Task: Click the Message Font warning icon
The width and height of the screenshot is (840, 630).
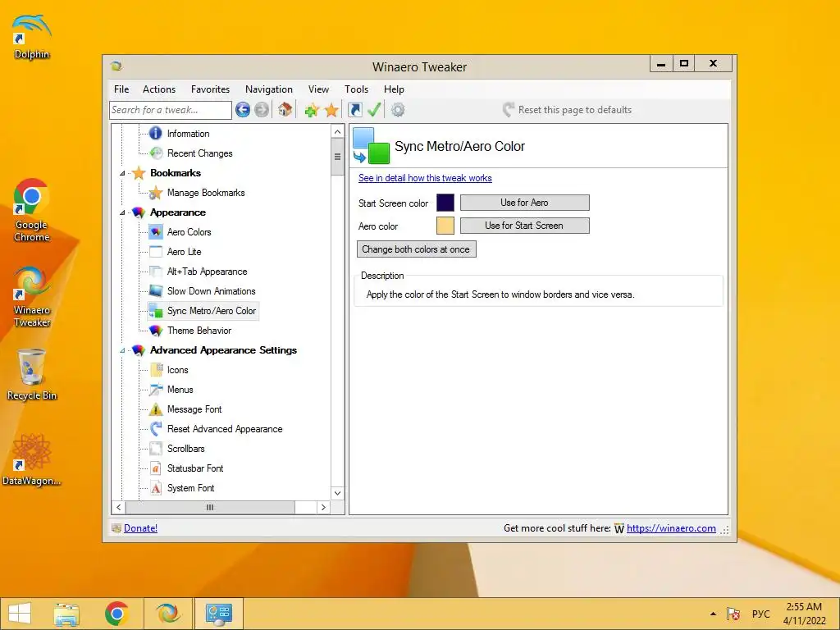Action: point(156,409)
